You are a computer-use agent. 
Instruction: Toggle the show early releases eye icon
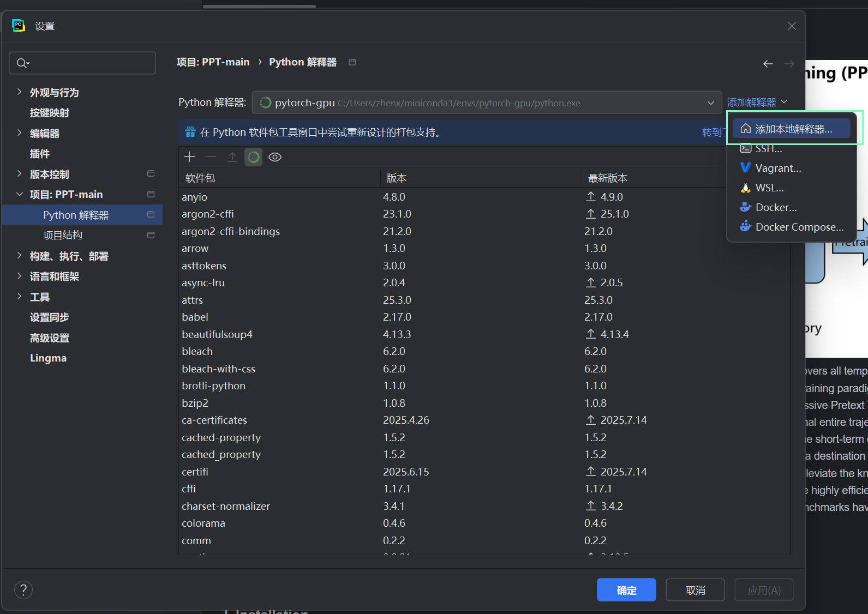[275, 157]
